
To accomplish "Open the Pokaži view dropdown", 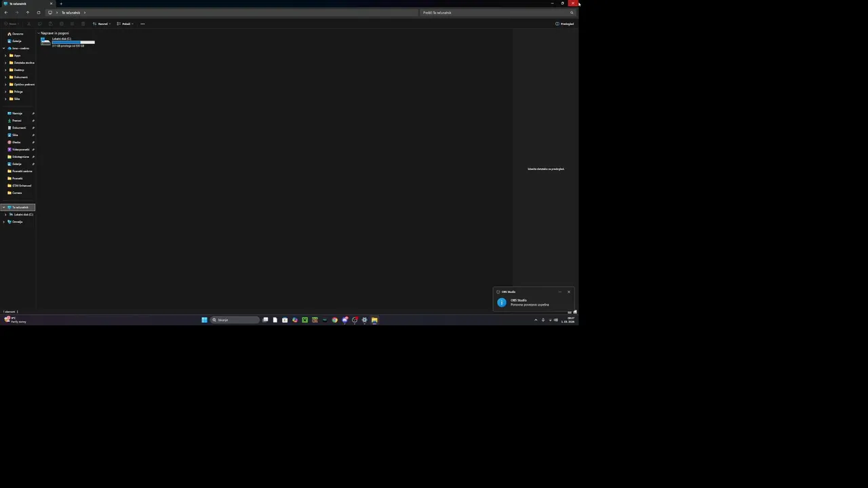I will (125, 24).
